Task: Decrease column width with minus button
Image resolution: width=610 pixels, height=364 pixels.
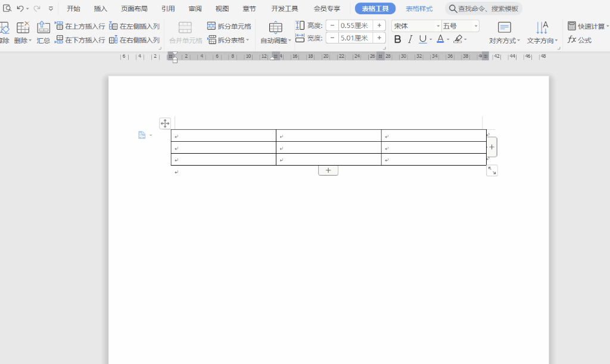Action: tap(332, 38)
